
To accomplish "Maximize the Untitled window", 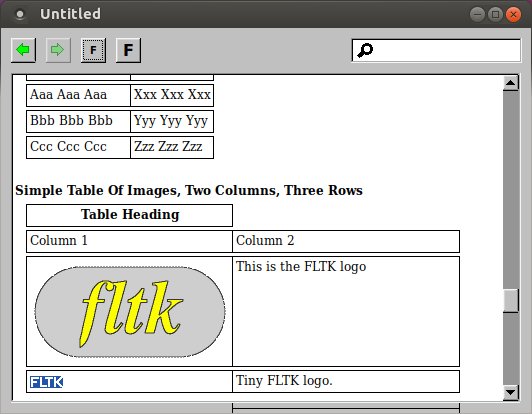I will click(x=495, y=15).
